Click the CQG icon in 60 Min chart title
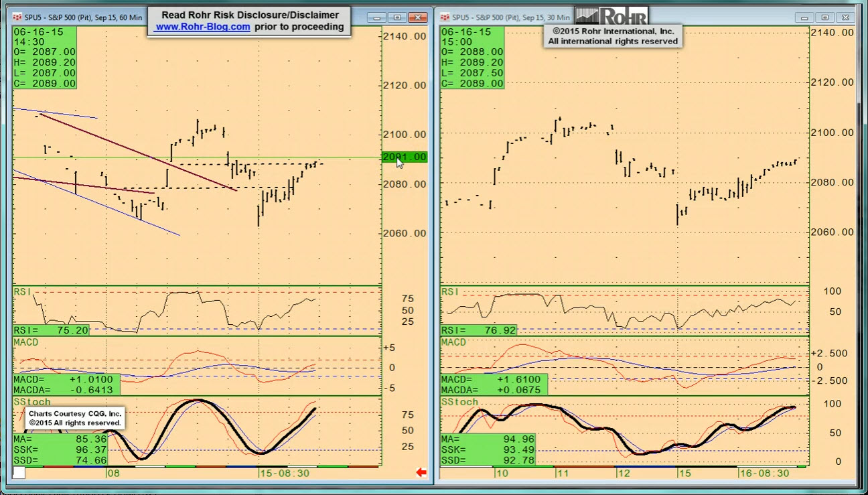868x495 pixels. pyautogui.click(x=17, y=17)
